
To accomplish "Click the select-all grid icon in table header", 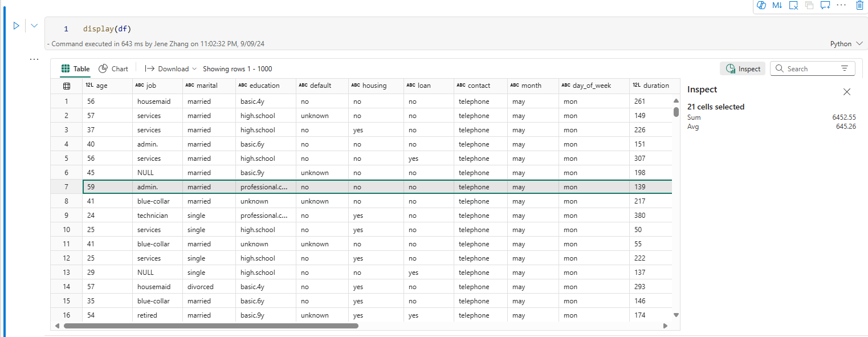I will point(67,86).
